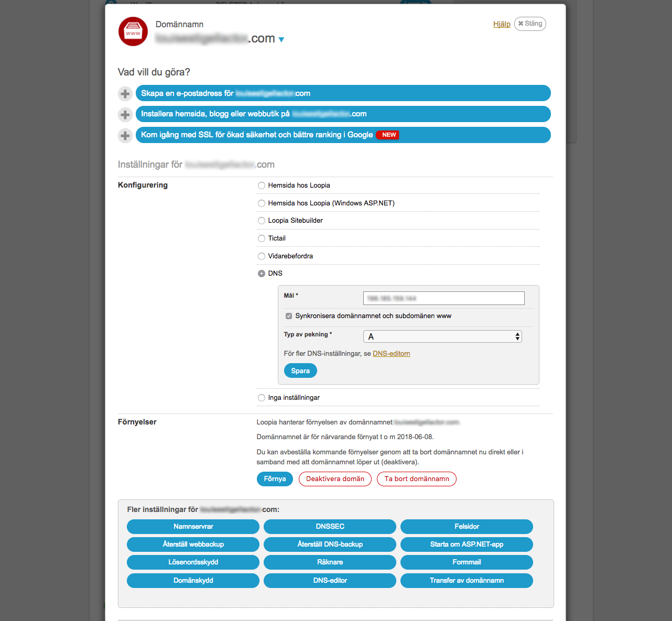The height and width of the screenshot is (621, 672).
Task: Choose Vidarebefordra radio option
Action: 262,256
